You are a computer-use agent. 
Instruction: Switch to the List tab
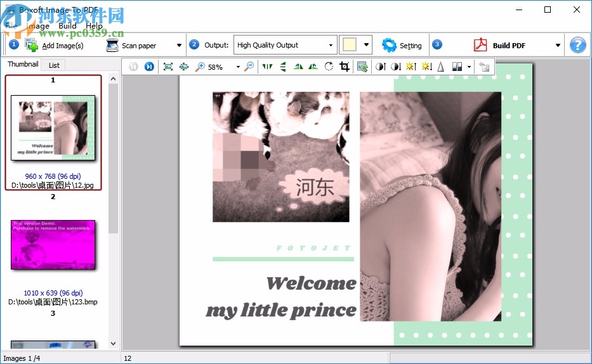(54, 65)
